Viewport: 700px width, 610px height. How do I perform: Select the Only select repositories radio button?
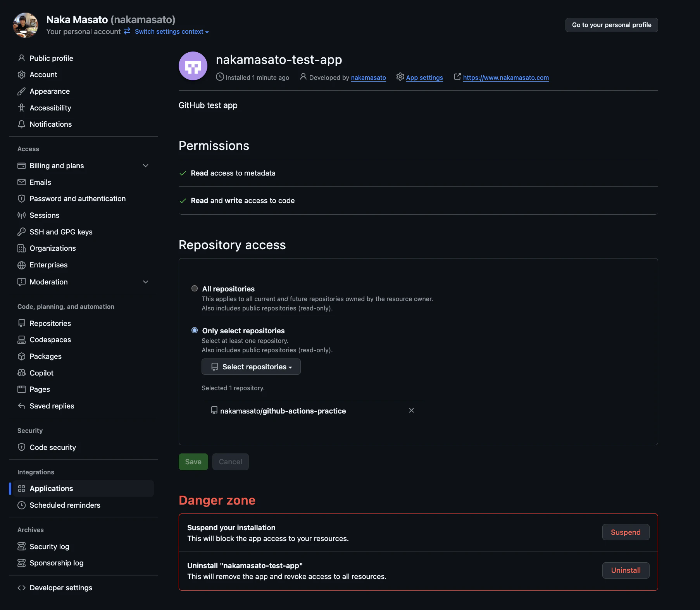click(195, 330)
